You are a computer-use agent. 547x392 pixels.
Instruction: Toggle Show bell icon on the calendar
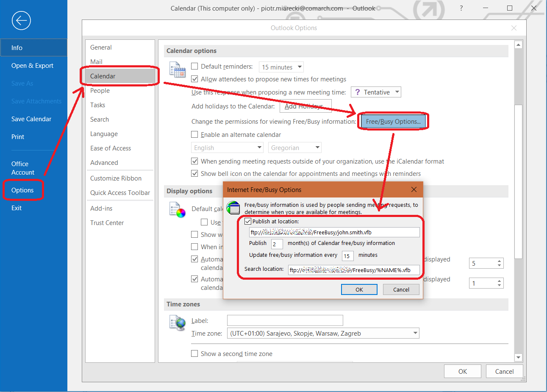click(x=194, y=173)
